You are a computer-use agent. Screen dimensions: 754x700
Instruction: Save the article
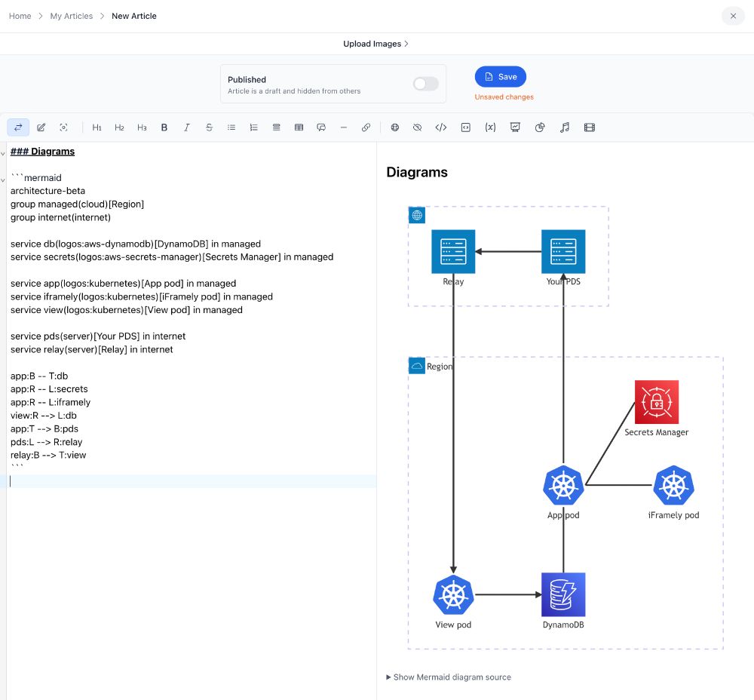point(500,76)
